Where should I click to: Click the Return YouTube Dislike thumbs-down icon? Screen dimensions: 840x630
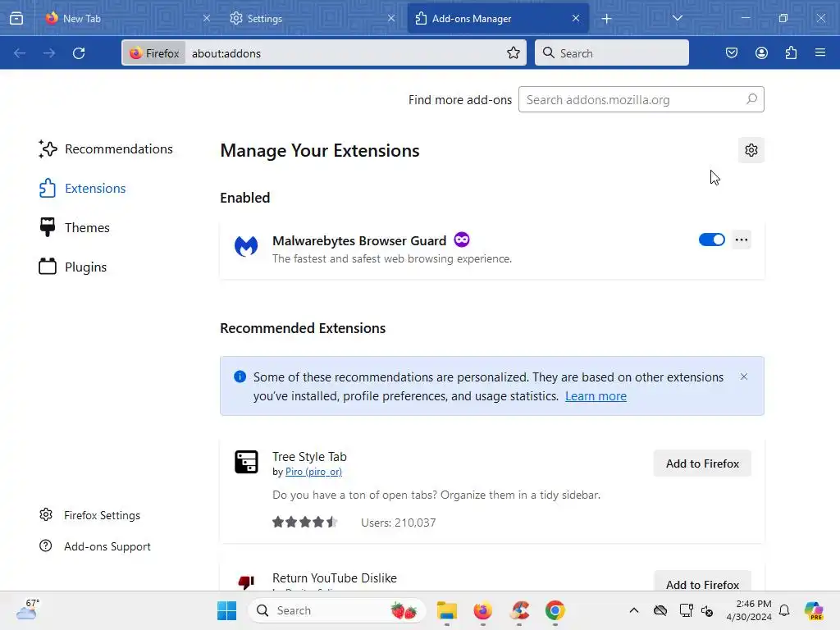[246, 582]
